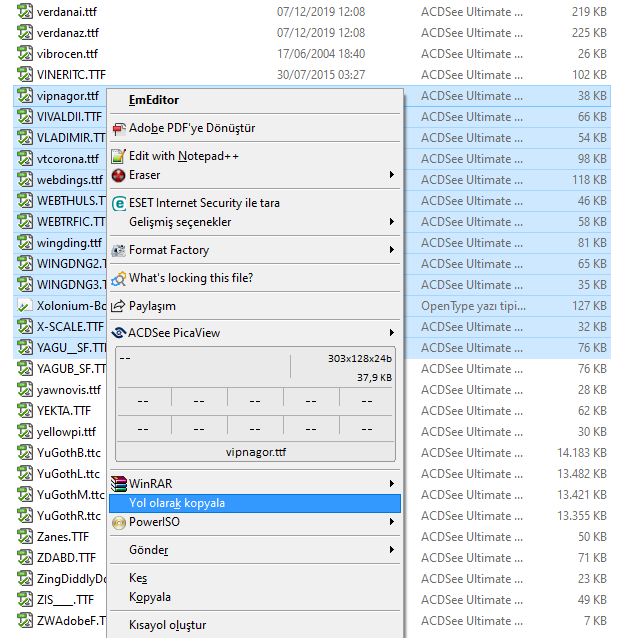This screenshot has height=638, width=625.
Task: Click the What's locking this file icon
Action: pyautogui.click(x=118, y=278)
